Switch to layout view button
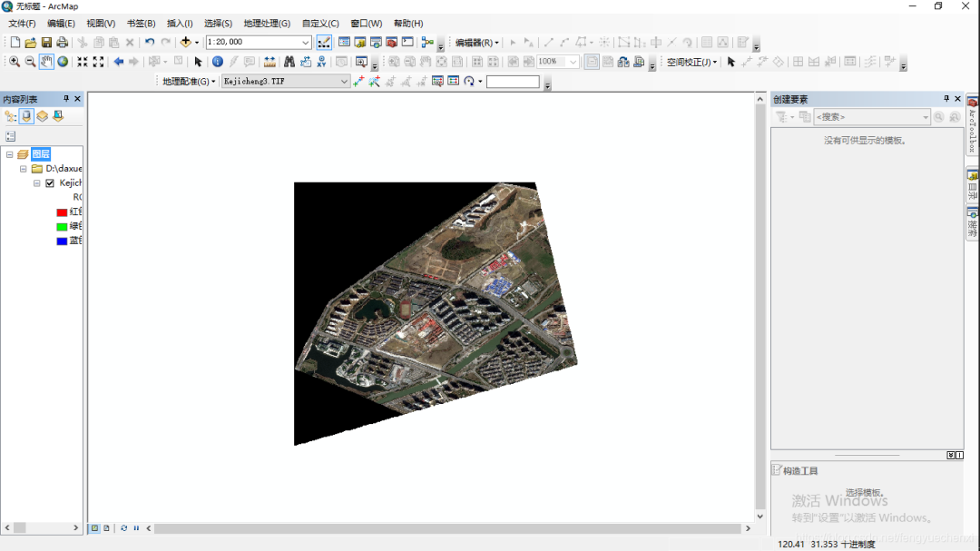Screen dimensions: 980x551 [107, 528]
